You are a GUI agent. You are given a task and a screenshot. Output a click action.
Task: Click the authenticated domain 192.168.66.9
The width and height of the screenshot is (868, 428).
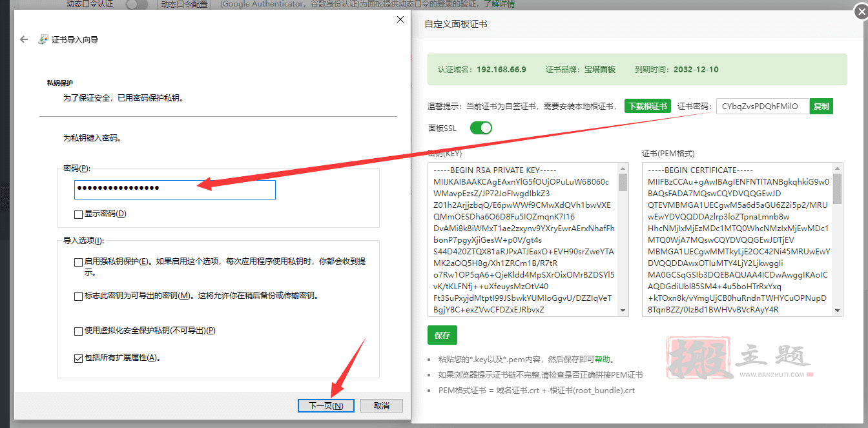[x=501, y=70]
